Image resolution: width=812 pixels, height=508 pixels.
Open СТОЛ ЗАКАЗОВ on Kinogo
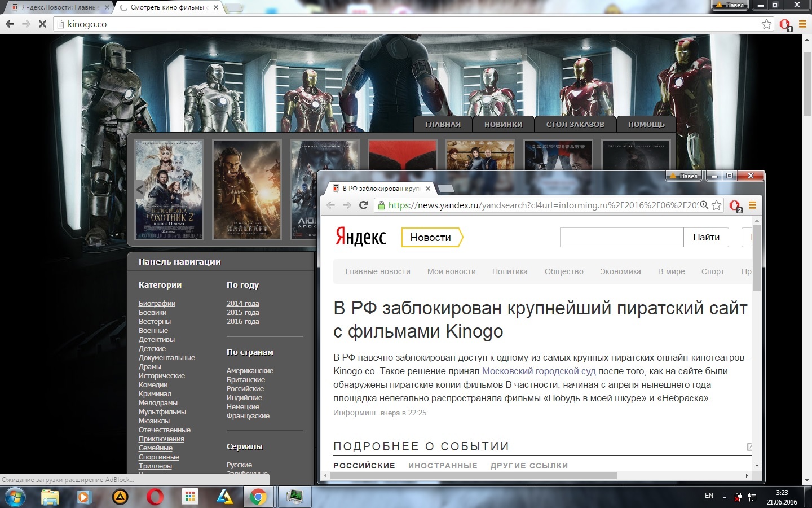pyautogui.click(x=575, y=125)
